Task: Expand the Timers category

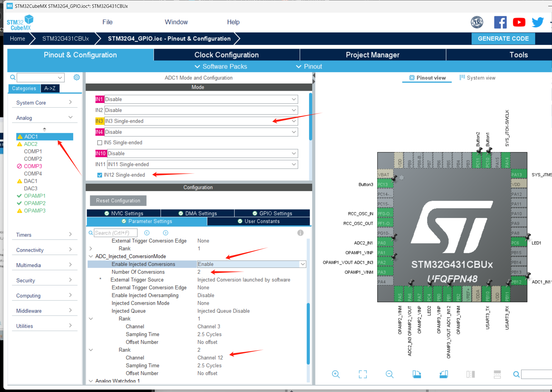Action: click(x=44, y=235)
